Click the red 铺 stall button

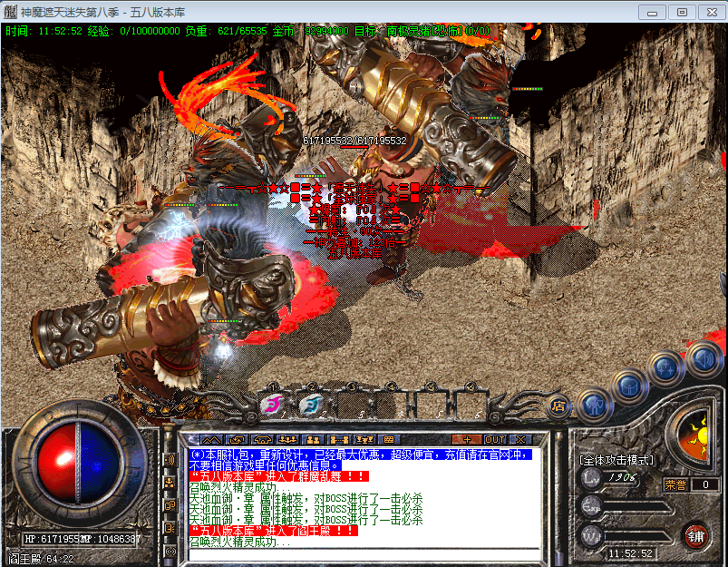pos(695,537)
